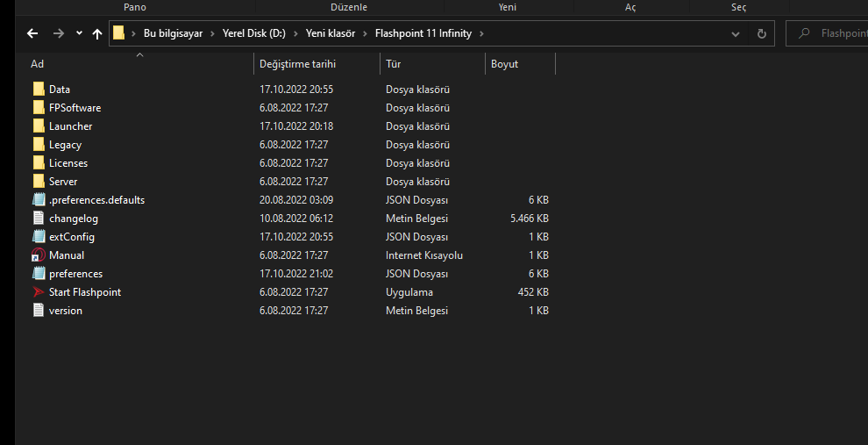Screen dimensions: 868x445
Task: Sort by the Ad column header
Action: tap(37, 64)
